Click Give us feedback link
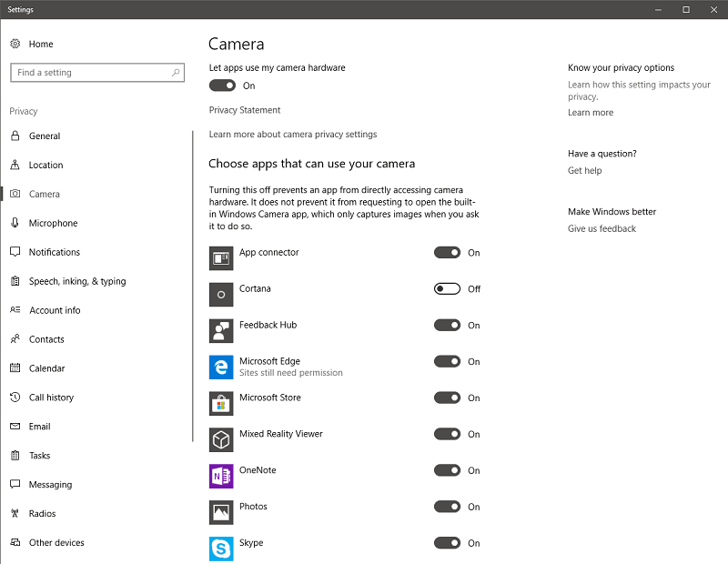Screen dimensions: 728x564 click(602, 228)
